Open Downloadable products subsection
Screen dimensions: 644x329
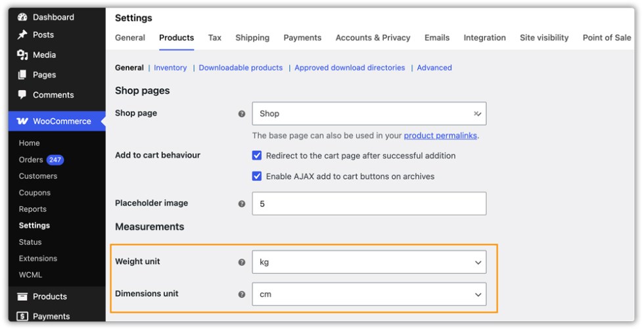241,68
